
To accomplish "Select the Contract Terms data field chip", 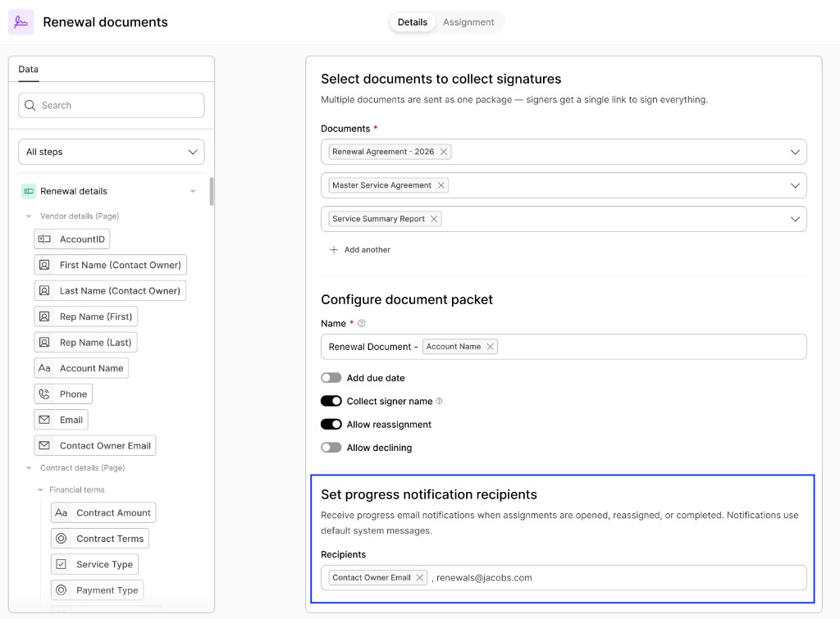I will [x=99, y=539].
